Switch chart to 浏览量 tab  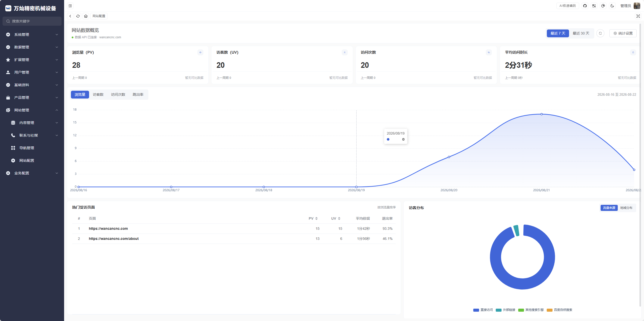80,94
